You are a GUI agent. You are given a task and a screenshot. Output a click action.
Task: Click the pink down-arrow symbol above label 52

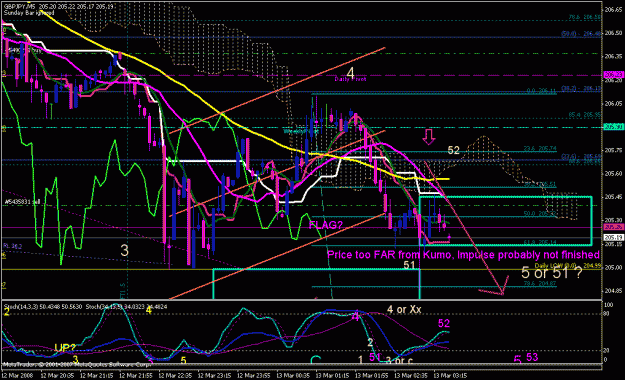pyautogui.click(x=429, y=136)
